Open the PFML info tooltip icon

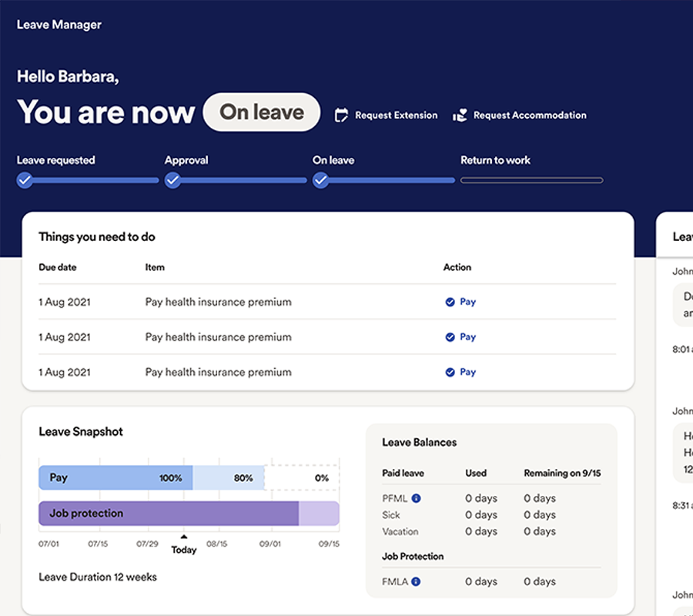[416, 498]
